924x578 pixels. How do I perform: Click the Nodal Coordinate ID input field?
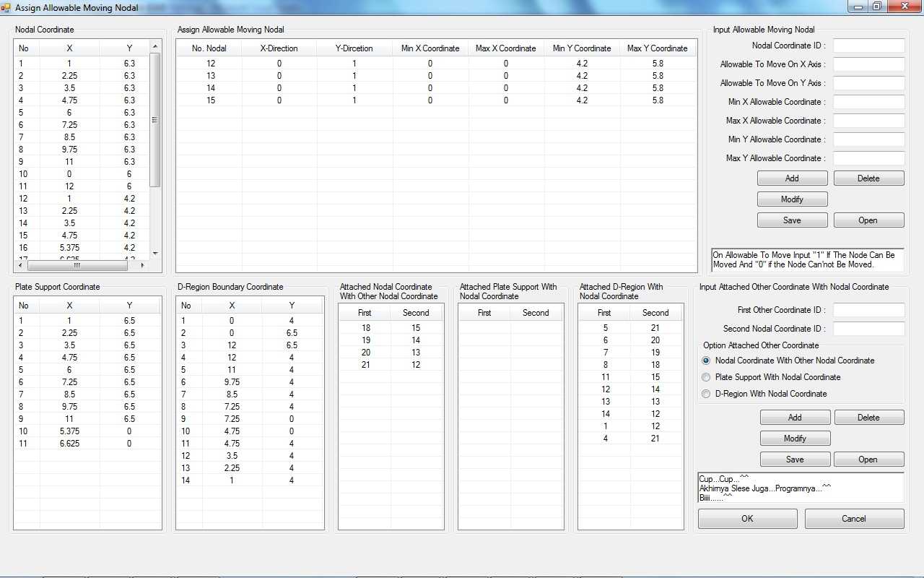pyautogui.click(x=868, y=46)
